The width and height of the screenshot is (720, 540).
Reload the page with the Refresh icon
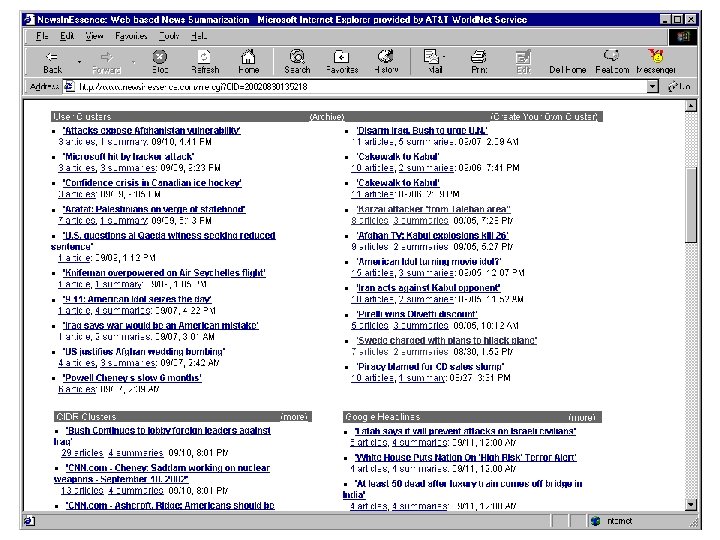coord(205,62)
